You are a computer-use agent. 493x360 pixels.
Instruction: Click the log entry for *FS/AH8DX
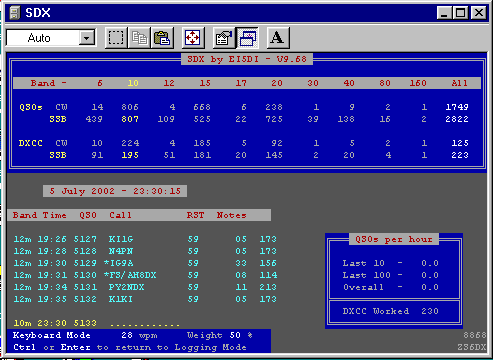(x=145, y=275)
